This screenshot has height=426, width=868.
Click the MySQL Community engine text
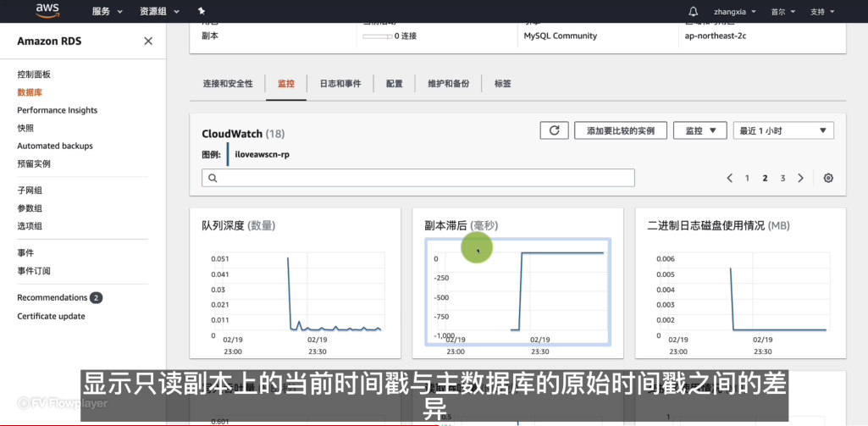coord(561,36)
